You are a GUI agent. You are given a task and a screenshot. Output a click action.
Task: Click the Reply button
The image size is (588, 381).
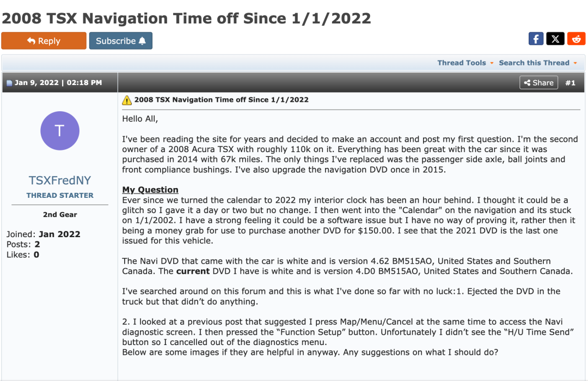pyautogui.click(x=44, y=40)
